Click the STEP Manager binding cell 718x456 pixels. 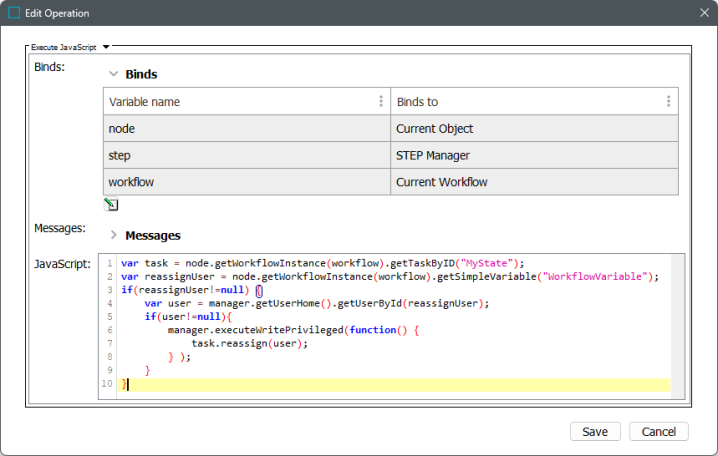point(534,155)
